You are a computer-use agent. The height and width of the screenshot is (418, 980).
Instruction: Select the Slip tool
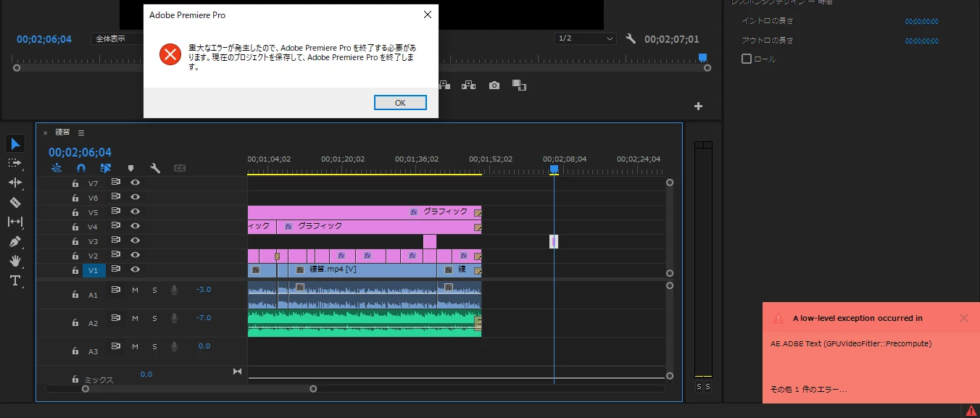[15, 222]
